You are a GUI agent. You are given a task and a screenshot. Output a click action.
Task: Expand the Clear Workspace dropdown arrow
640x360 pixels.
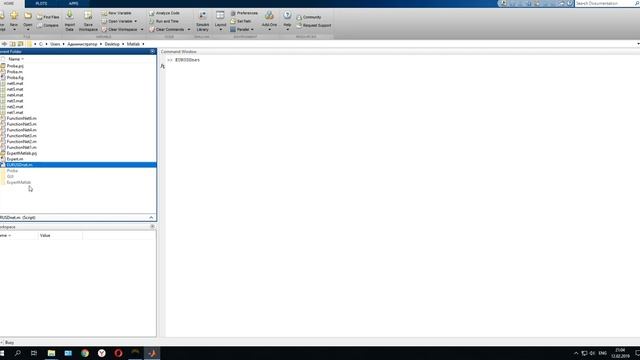point(142,29)
